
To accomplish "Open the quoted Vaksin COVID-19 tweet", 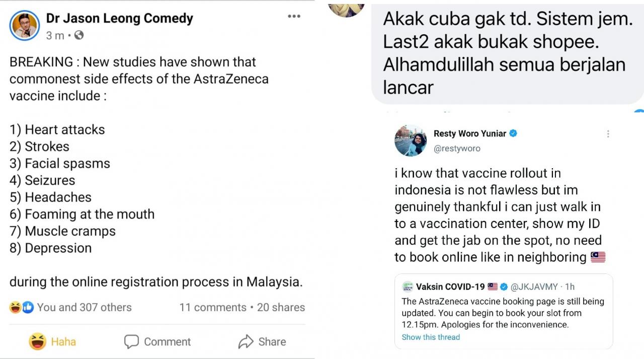I will point(503,312).
